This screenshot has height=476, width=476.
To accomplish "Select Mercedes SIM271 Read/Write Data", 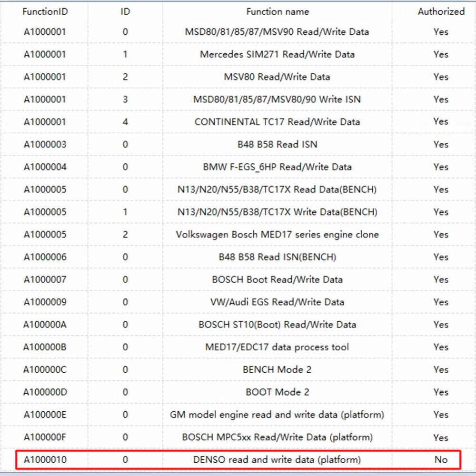I will pos(277,54).
